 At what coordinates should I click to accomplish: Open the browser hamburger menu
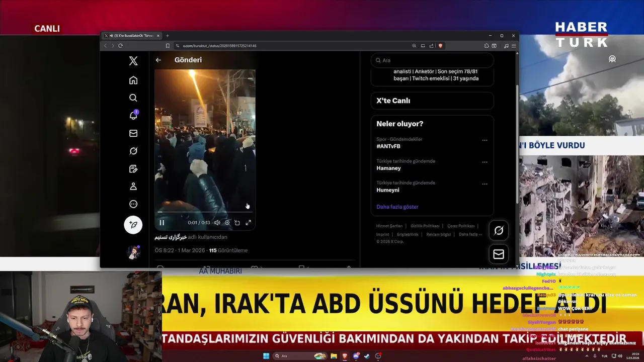[x=513, y=46]
